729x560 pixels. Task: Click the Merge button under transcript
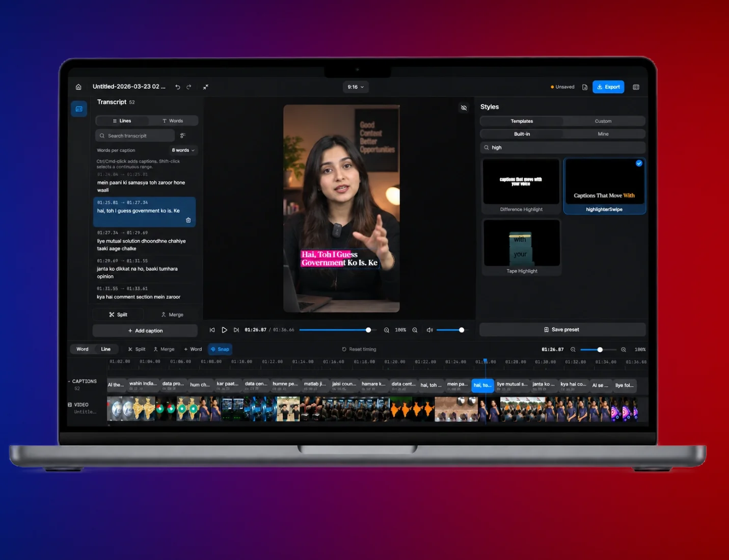[172, 315]
